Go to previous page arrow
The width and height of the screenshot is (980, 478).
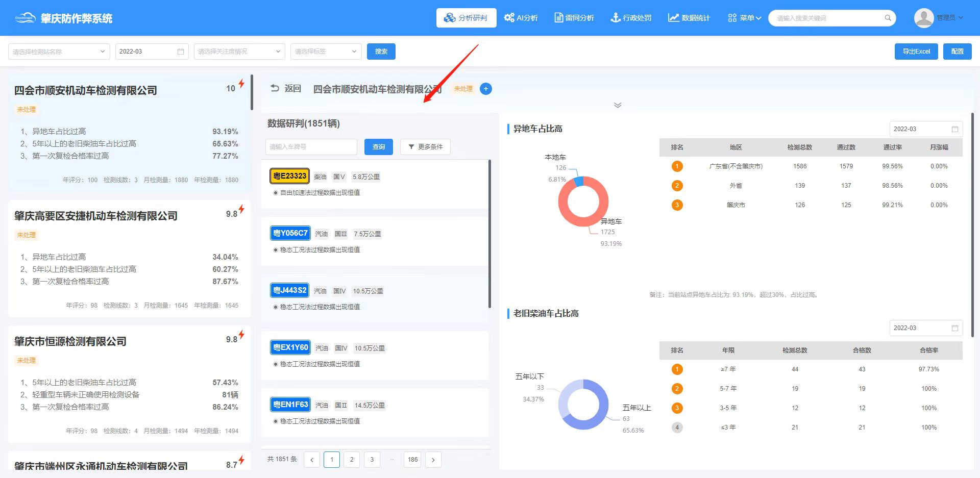pos(312,460)
